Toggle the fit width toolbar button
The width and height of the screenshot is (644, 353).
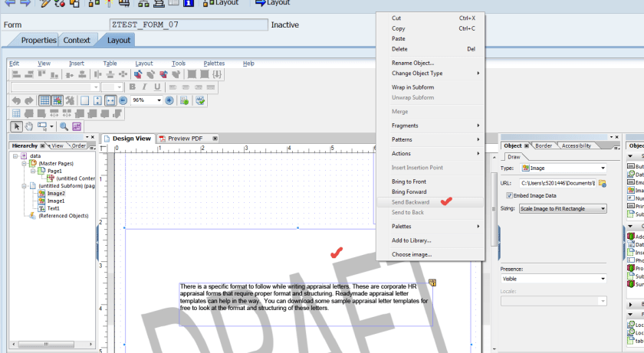pyautogui.click(x=110, y=100)
